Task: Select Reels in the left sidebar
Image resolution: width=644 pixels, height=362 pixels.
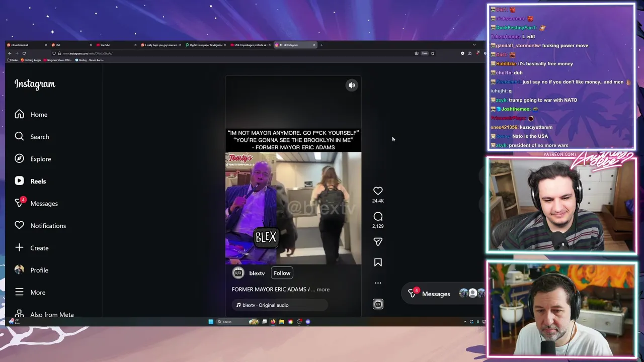Action: click(x=30, y=181)
